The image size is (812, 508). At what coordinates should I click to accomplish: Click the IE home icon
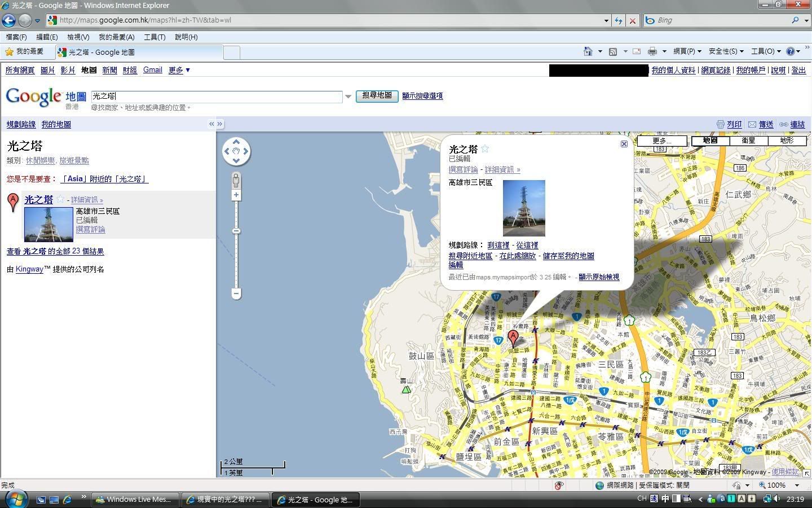(588, 51)
